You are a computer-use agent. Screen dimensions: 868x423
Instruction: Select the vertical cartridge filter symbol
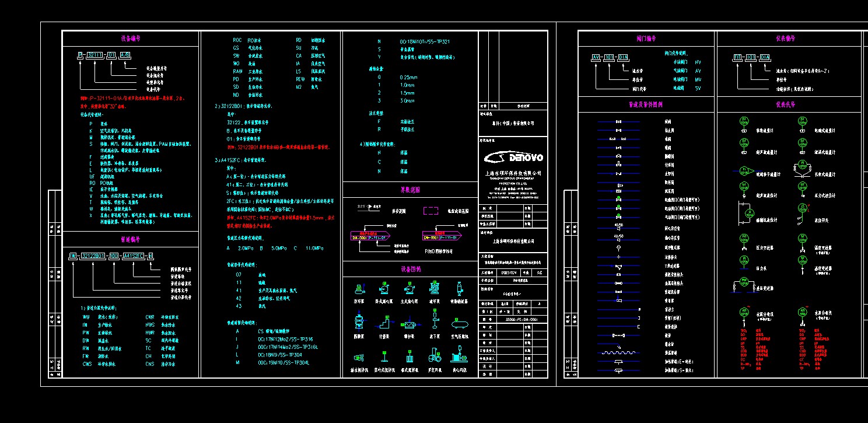tap(460, 289)
